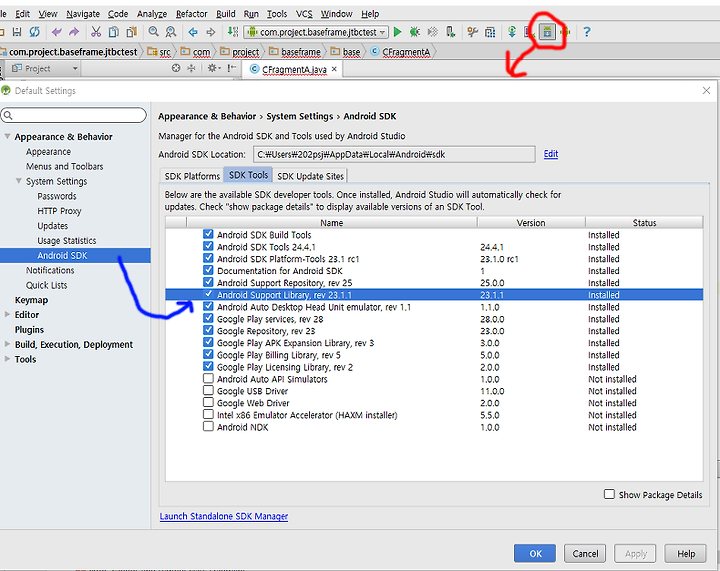The width and height of the screenshot is (720, 571).
Task: Click the Edit link for SDK location
Action: (551, 154)
